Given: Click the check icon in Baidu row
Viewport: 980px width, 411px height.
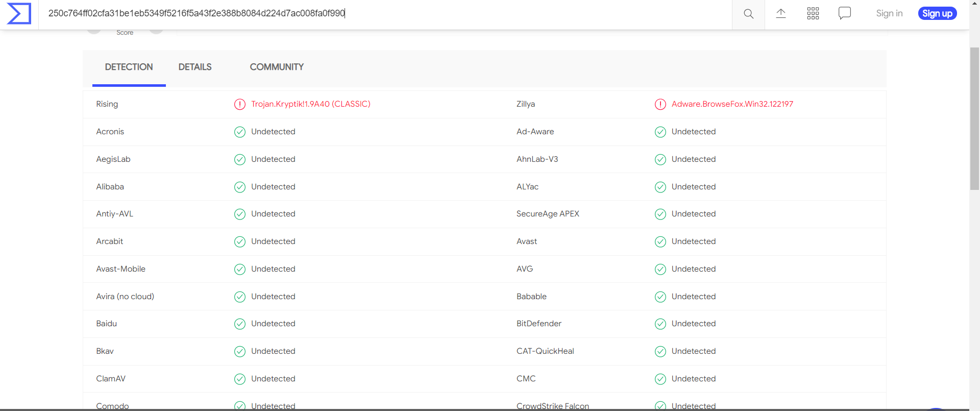Looking at the screenshot, I should click(240, 324).
